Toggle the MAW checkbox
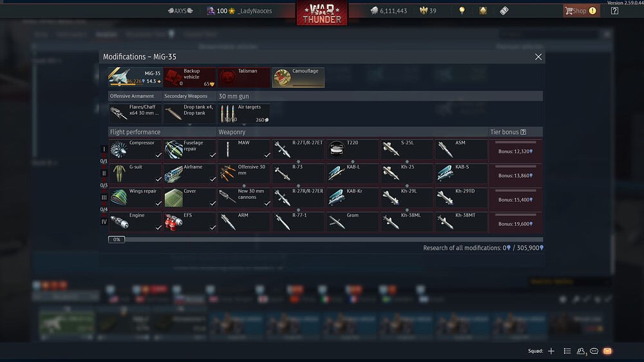 click(x=267, y=155)
